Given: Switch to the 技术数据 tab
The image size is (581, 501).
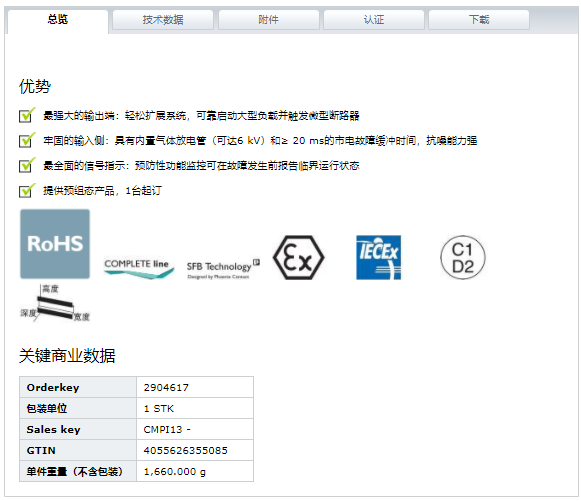Looking at the screenshot, I should (163, 20).
